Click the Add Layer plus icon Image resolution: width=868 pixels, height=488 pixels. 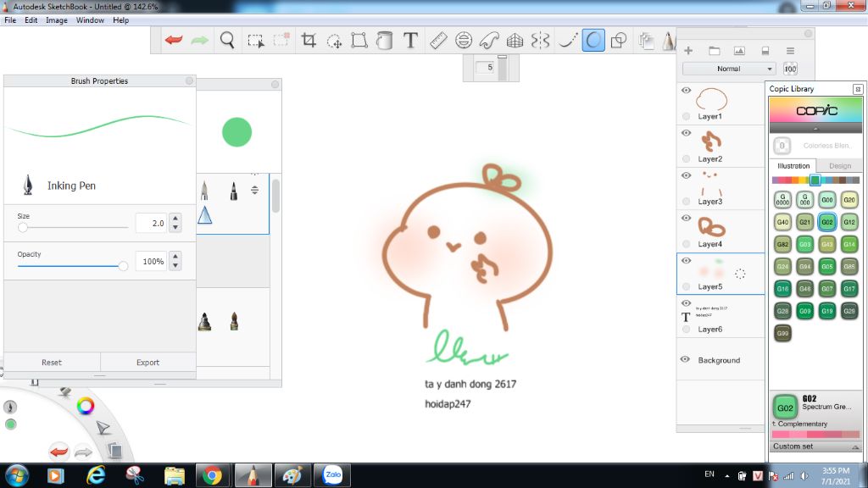coord(688,50)
